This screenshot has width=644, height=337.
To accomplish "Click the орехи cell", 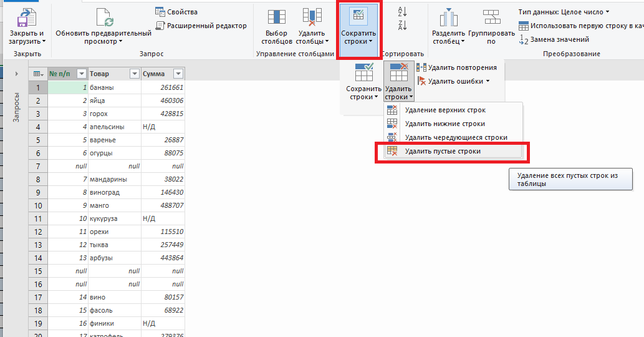I will 115,232.
